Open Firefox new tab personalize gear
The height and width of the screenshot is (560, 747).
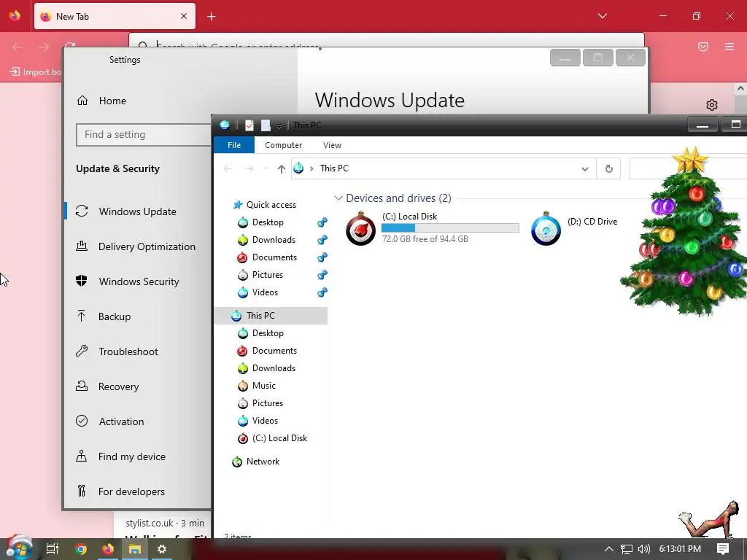(712, 105)
